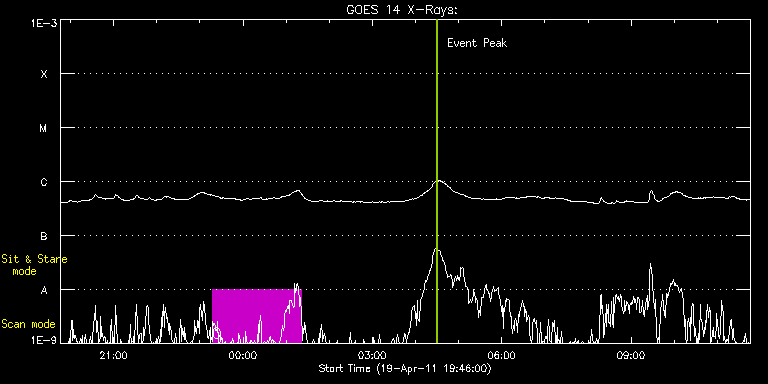Click the 'Scan mode' yellow label
The height and width of the screenshot is (384, 768).
(28, 324)
